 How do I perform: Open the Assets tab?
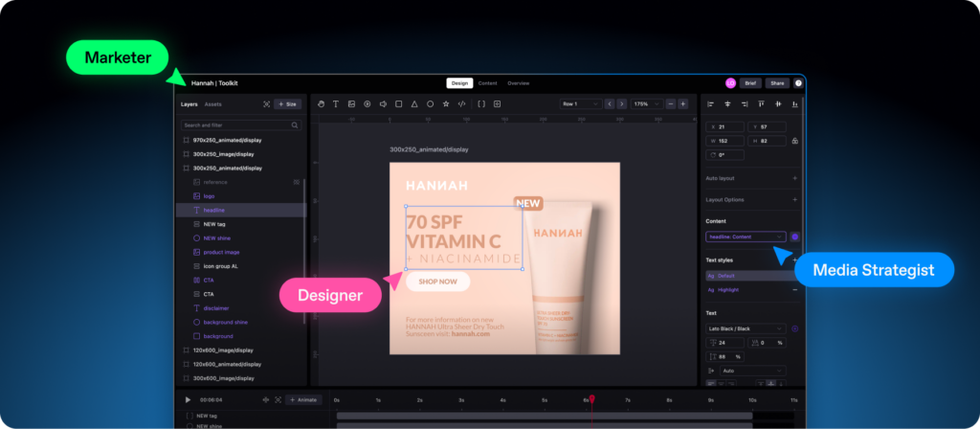pos(212,104)
